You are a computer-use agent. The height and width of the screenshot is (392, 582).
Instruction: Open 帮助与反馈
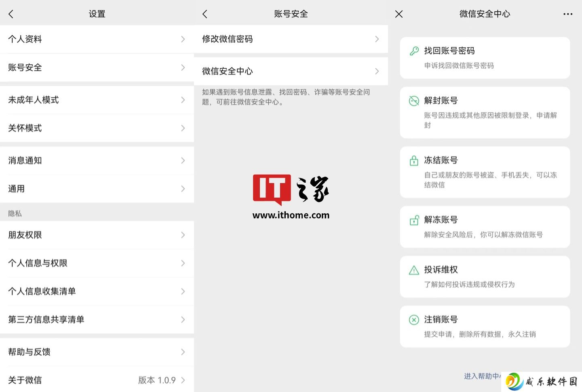pyautogui.click(x=97, y=352)
